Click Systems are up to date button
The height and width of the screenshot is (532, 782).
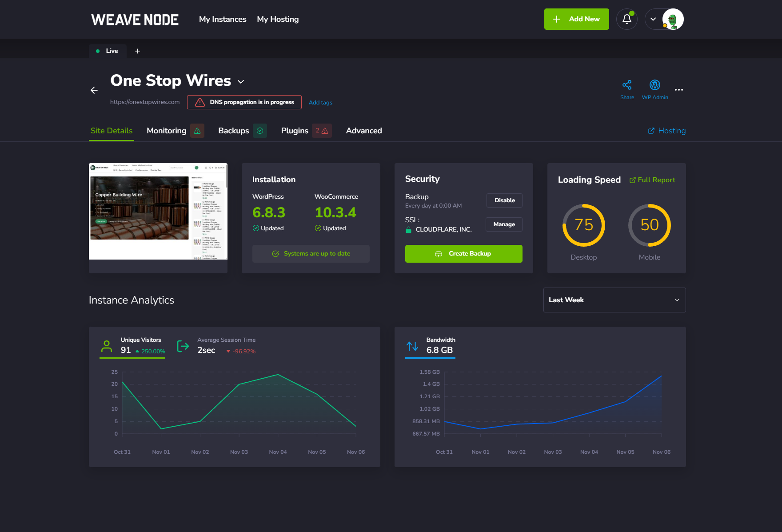[x=311, y=254]
